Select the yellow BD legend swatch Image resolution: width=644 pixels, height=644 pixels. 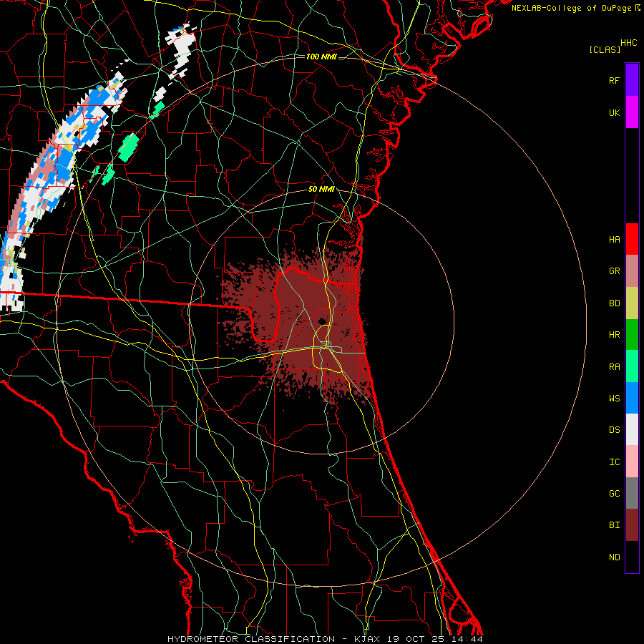[x=632, y=303]
